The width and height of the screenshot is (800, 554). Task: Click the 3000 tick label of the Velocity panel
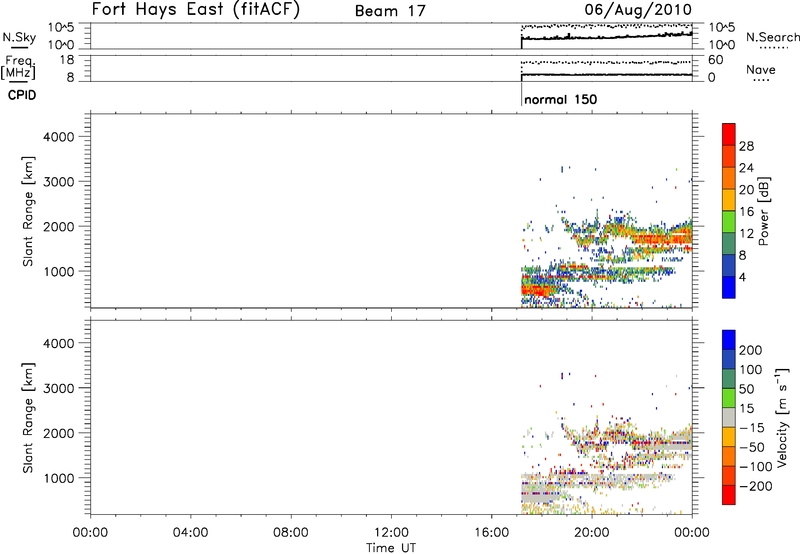[58, 388]
